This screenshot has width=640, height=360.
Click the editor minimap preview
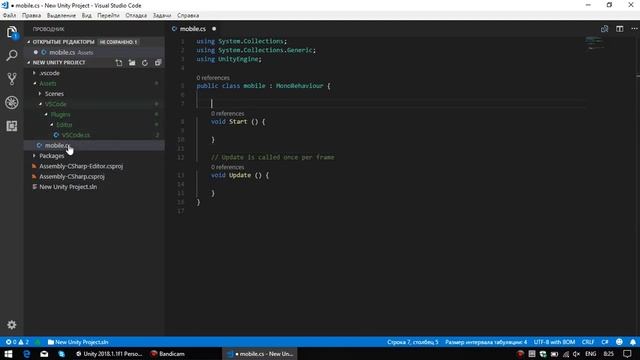point(594,43)
